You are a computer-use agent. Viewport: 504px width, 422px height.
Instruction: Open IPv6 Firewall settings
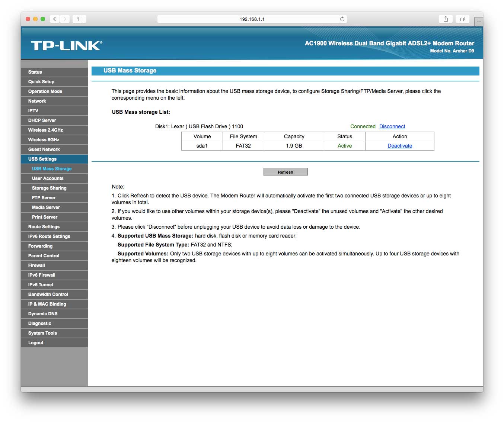coord(54,275)
